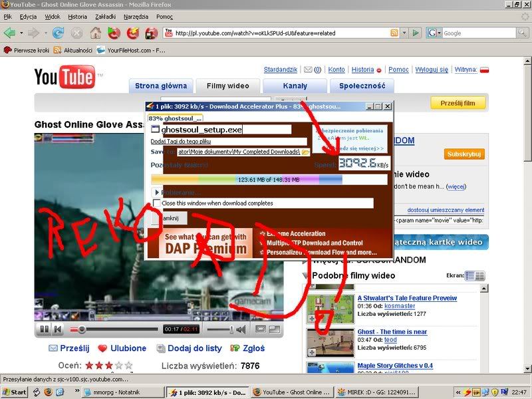Open the inbox envelope icon in the YouTube header
Screen dimensions: 532x399
[x=308, y=70]
